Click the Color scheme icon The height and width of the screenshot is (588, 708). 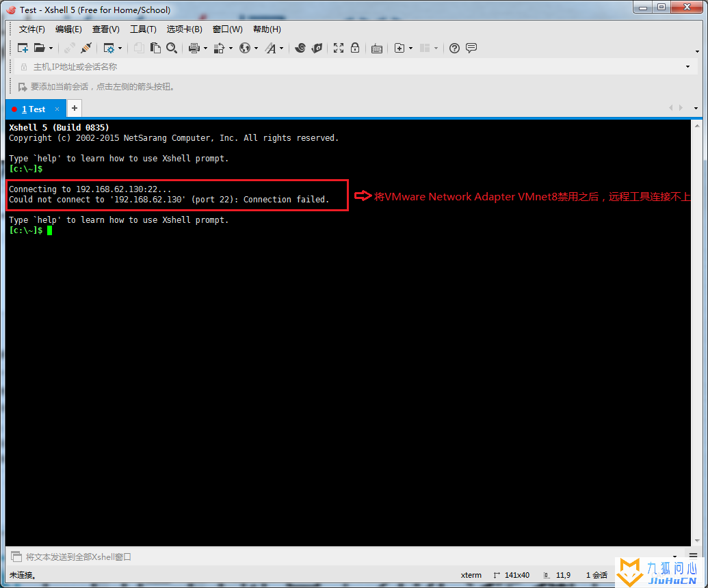[x=220, y=48]
